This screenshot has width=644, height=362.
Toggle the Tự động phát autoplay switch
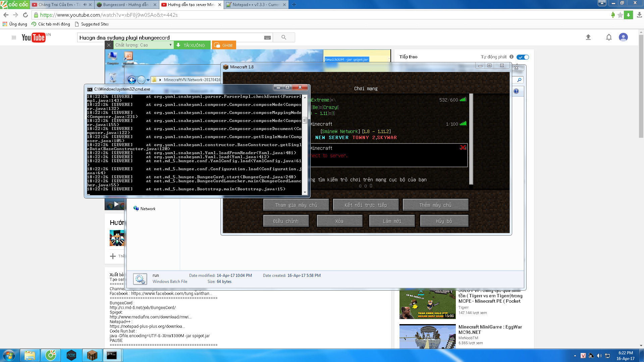tap(523, 57)
